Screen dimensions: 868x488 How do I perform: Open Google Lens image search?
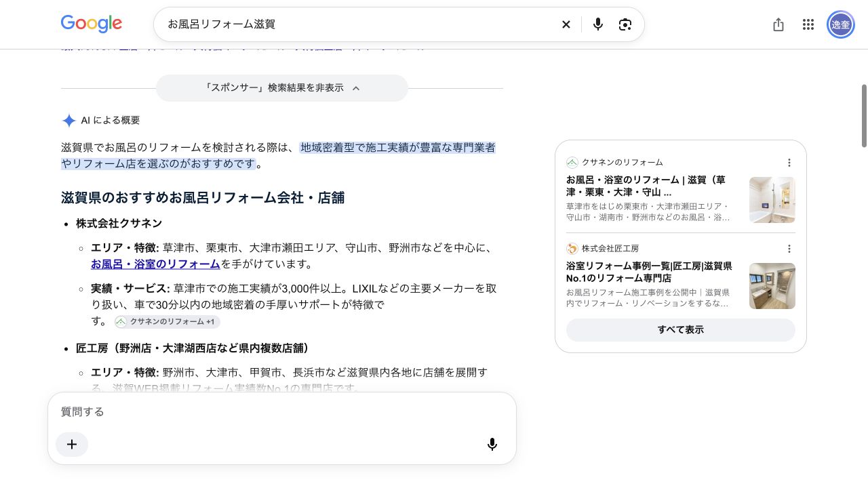point(625,24)
